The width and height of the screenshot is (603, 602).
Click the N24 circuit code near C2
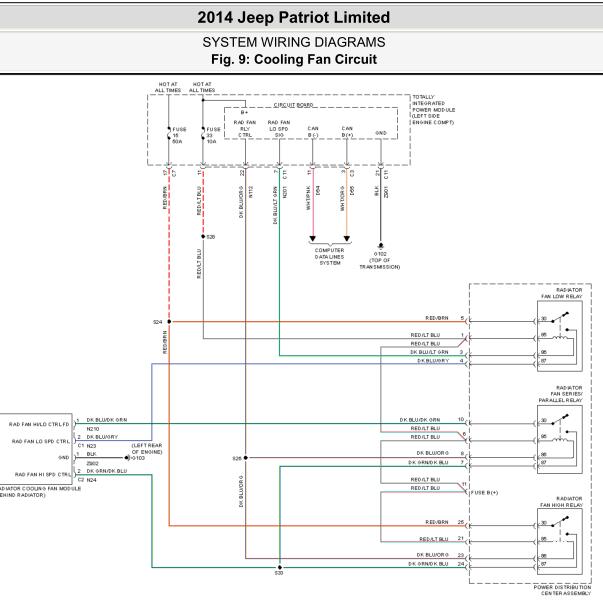(92, 480)
